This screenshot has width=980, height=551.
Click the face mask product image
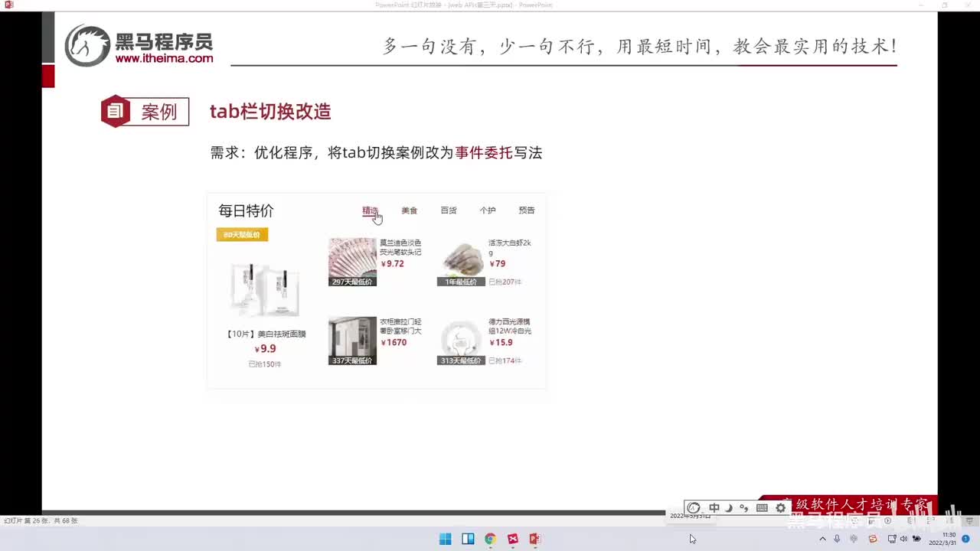pos(265,289)
